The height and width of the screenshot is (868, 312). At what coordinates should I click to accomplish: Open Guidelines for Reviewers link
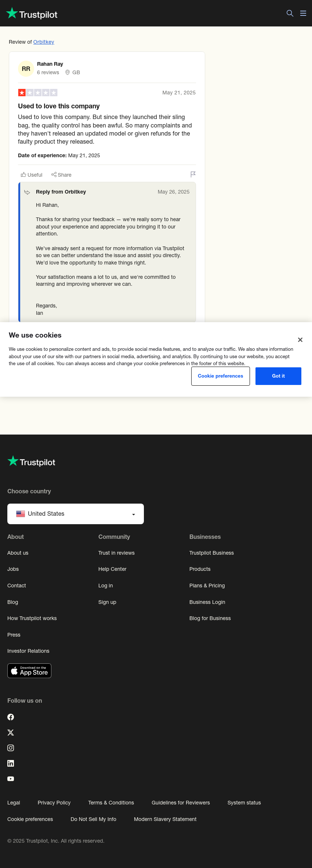click(181, 803)
